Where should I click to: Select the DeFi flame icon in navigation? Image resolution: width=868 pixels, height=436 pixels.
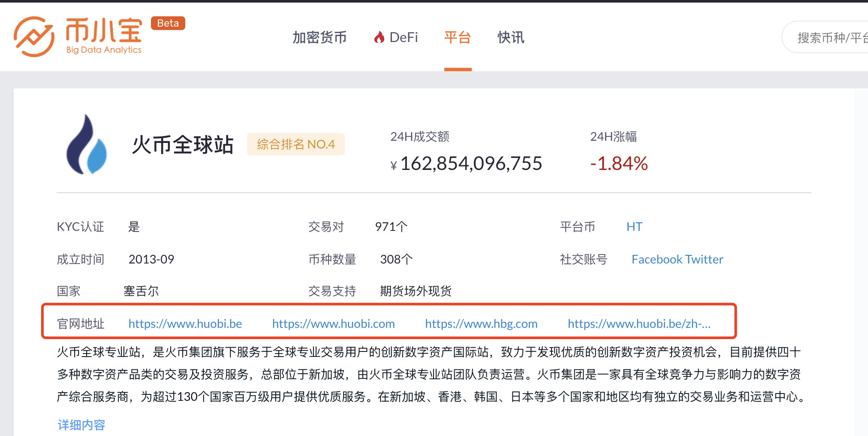point(380,37)
